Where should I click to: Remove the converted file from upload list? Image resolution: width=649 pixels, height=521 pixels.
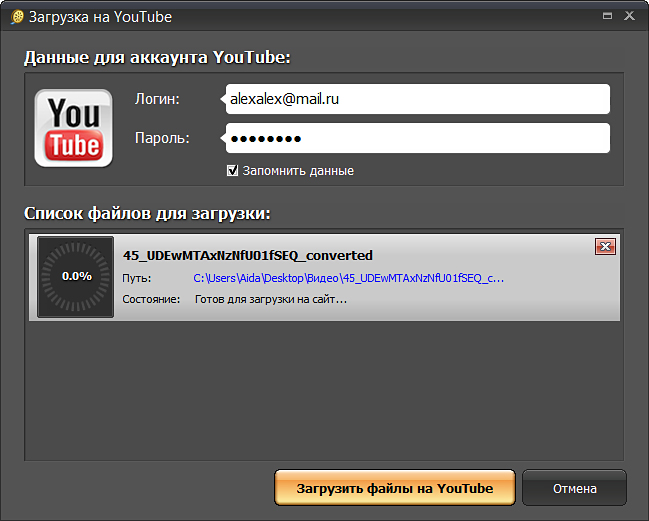pos(604,247)
